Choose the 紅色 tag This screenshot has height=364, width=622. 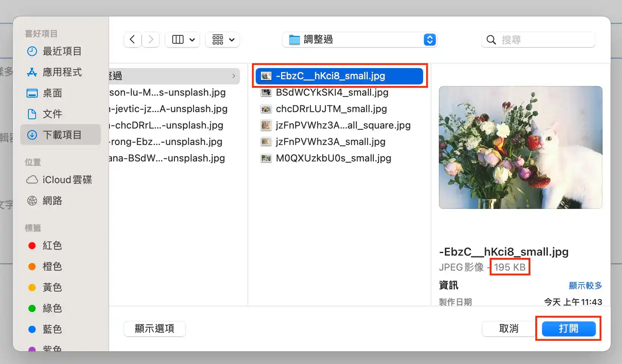52,246
